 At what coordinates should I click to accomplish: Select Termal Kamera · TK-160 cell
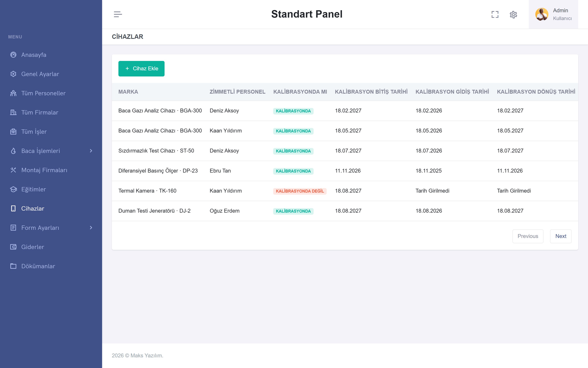pos(147,191)
